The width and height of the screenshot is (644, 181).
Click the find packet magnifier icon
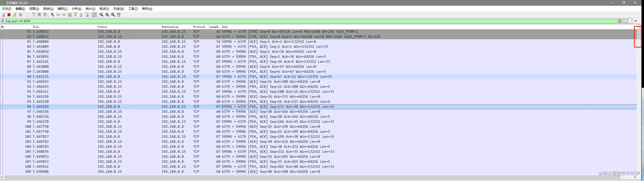52,15
